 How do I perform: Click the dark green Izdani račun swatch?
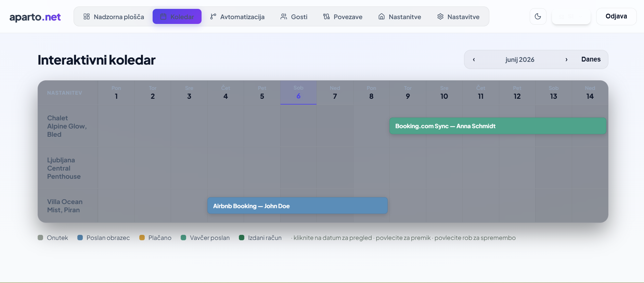point(242,238)
